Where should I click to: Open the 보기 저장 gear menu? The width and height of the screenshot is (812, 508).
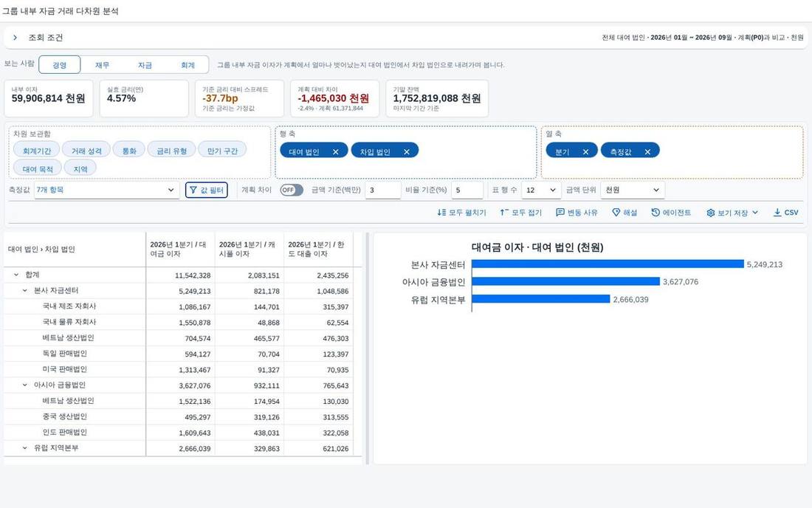pyautogui.click(x=732, y=213)
